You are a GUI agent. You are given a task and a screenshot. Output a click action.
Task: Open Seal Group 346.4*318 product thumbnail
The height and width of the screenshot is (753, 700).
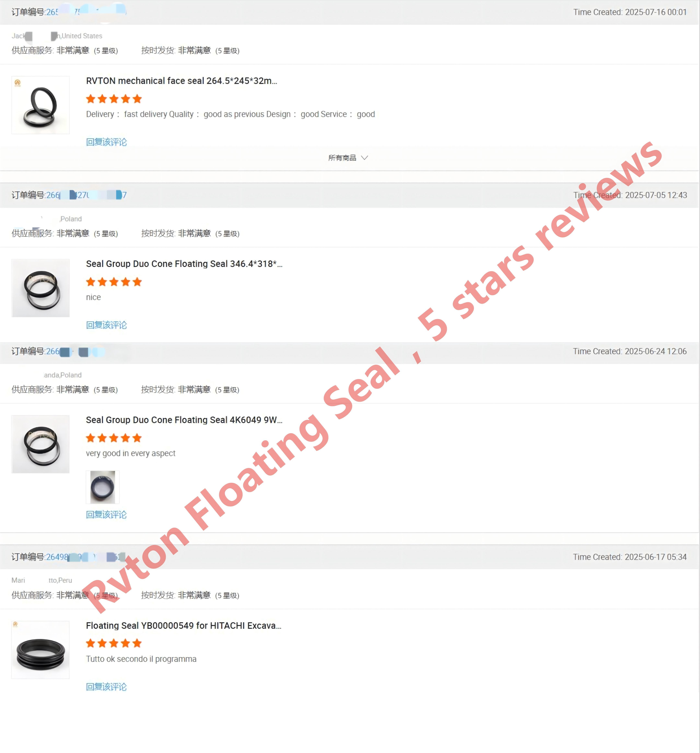click(x=41, y=288)
